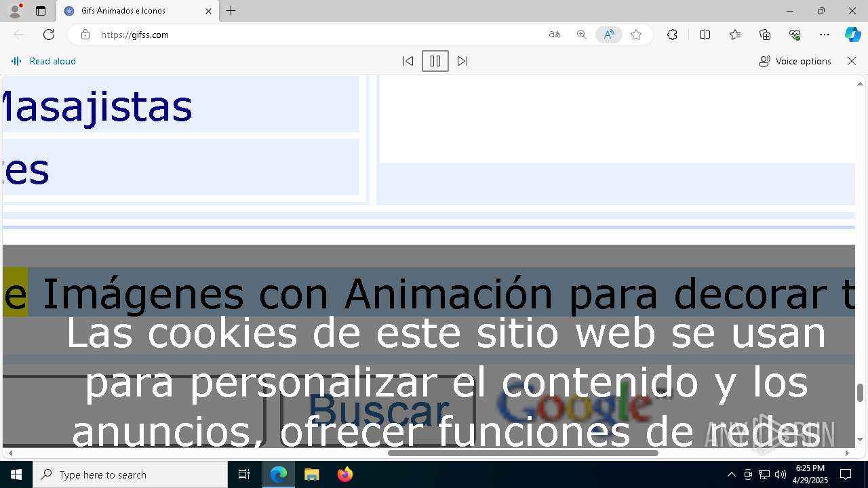Open split screen view
Viewport: 868px width, 488px height.
tap(705, 35)
